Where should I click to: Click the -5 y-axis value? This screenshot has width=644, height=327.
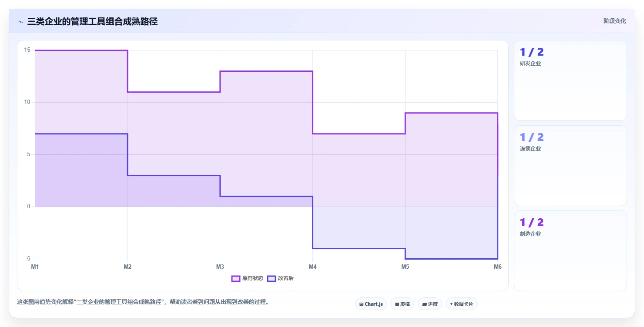coord(27,259)
